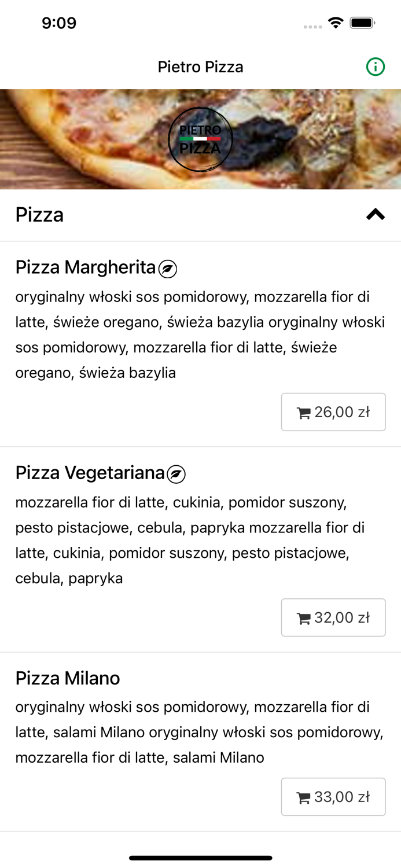
Task: Select the Pietro Pizza circular logo
Action: 201,139
